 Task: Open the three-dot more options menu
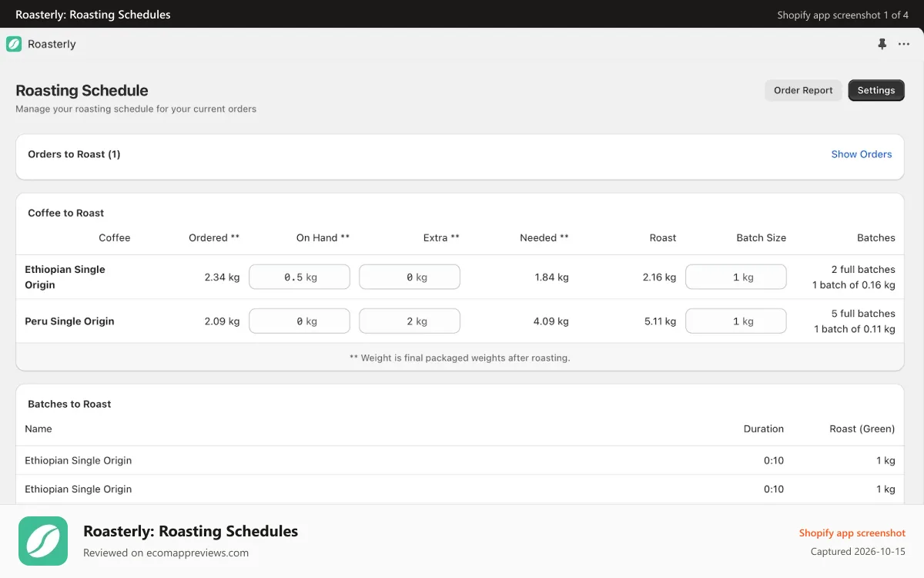(x=904, y=44)
